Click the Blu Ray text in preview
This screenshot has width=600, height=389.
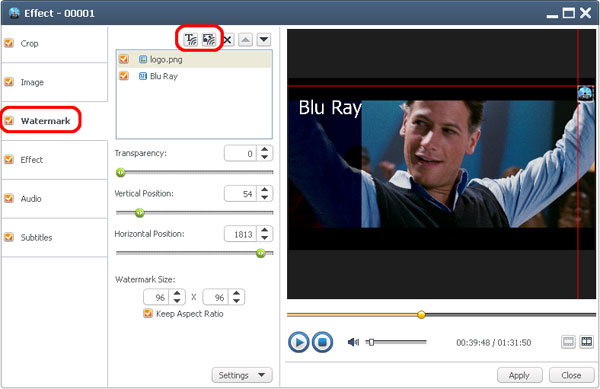click(330, 108)
